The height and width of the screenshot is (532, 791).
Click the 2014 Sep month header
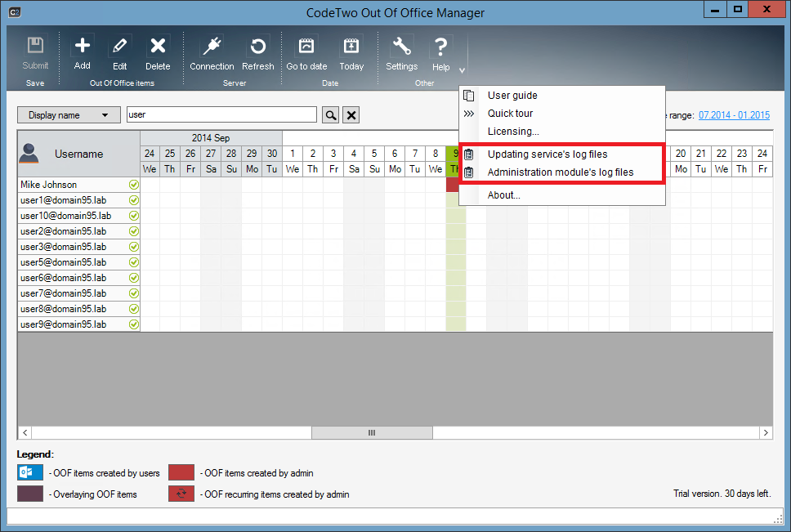(211, 137)
